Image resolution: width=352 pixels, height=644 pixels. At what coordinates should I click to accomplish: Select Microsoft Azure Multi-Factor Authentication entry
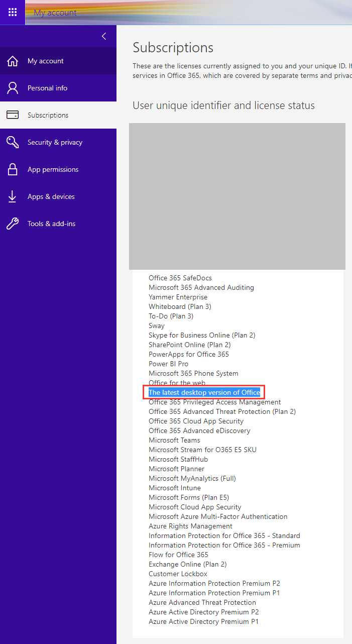(218, 516)
